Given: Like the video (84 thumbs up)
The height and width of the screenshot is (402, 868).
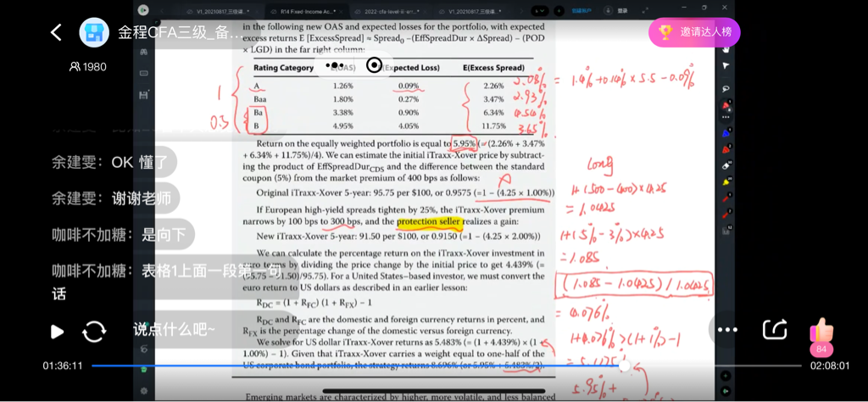Looking at the screenshot, I should click(x=821, y=337).
